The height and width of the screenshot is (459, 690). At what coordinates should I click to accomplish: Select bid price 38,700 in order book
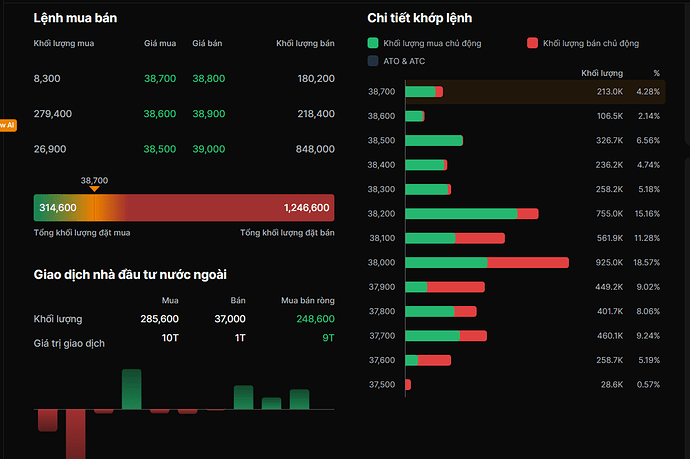pos(160,78)
